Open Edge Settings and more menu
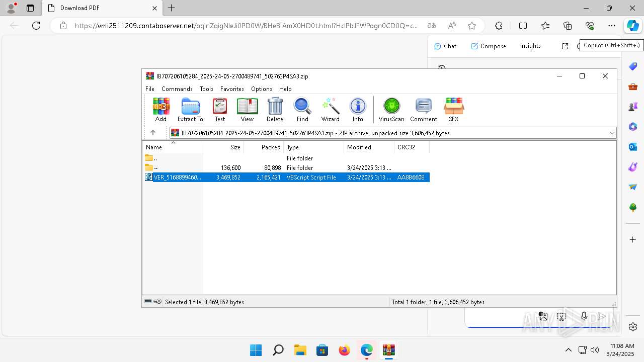 [x=611, y=26]
